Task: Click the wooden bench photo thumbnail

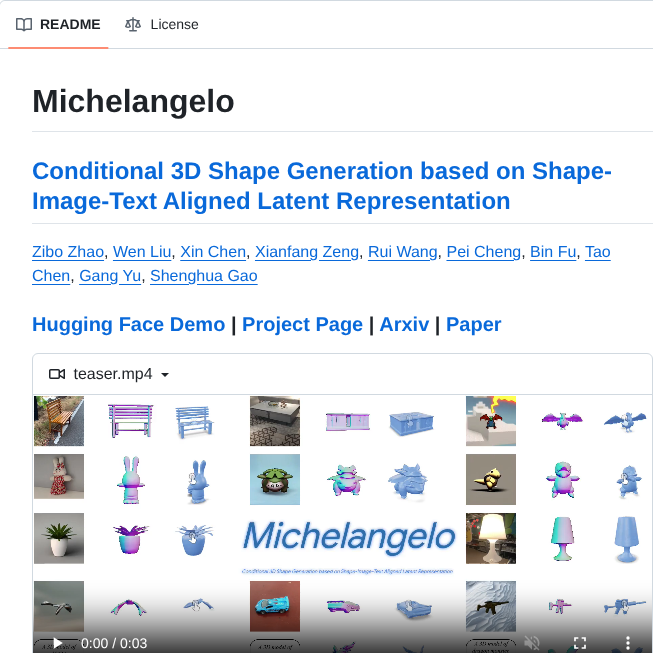Action: (x=59, y=421)
